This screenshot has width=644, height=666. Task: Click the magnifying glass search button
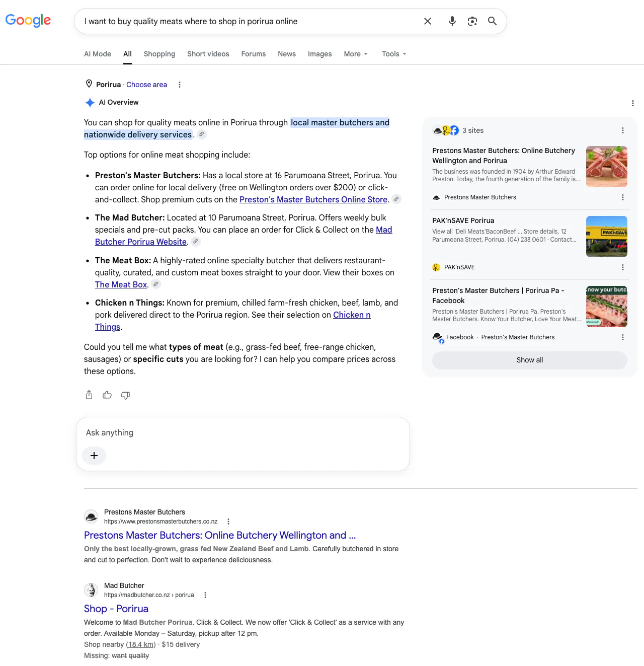pyautogui.click(x=492, y=21)
